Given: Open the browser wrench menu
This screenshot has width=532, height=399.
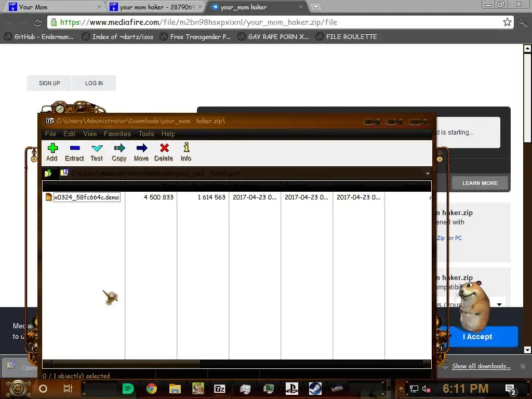Looking at the screenshot, I should point(523,22).
